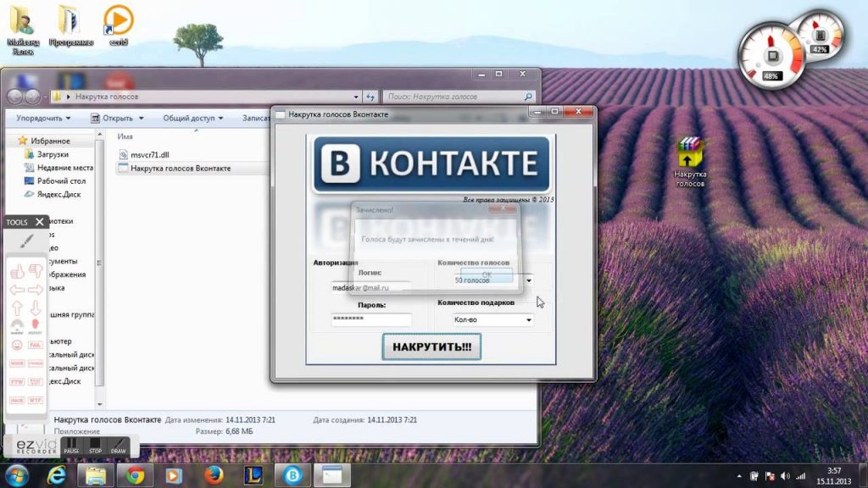Click the thumbs down stamp in Tools panel
868x488 pixels.
(36, 271)
